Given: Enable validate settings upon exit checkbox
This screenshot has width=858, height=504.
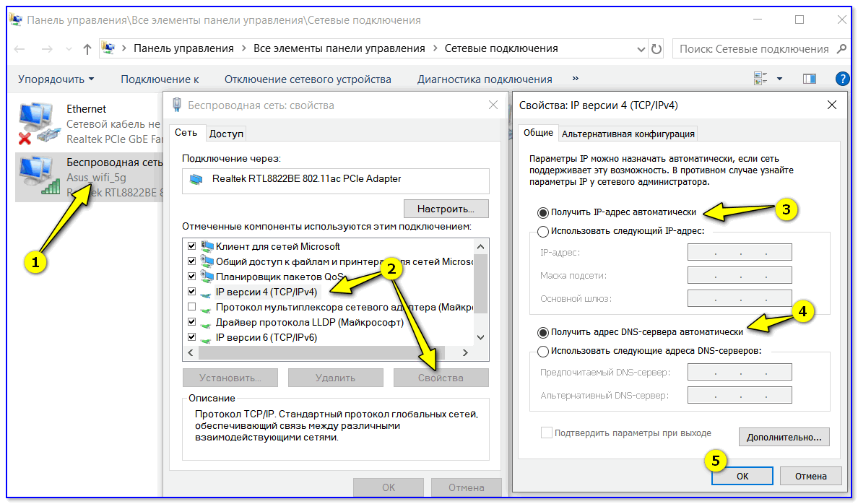Looking at the screenshot, I should [546, 433].
